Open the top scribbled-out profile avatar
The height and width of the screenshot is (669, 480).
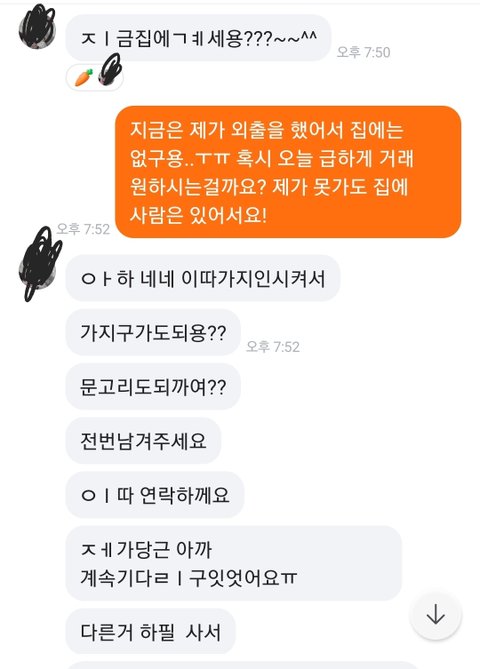38,27
